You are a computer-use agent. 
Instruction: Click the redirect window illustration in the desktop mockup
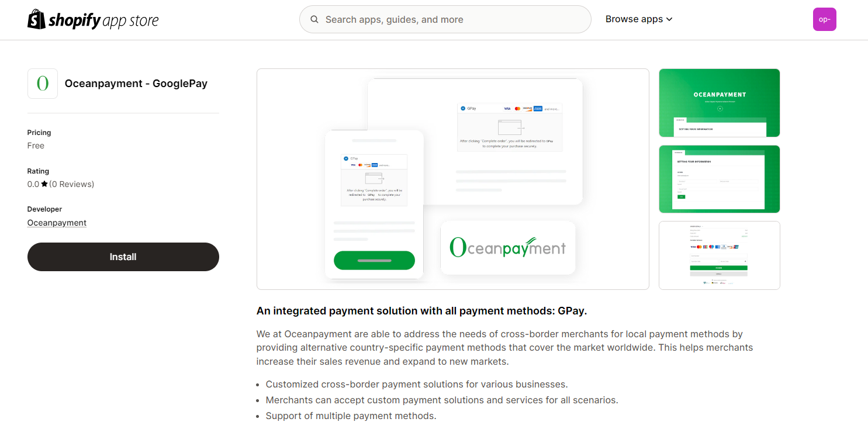(x=511, y=127)
